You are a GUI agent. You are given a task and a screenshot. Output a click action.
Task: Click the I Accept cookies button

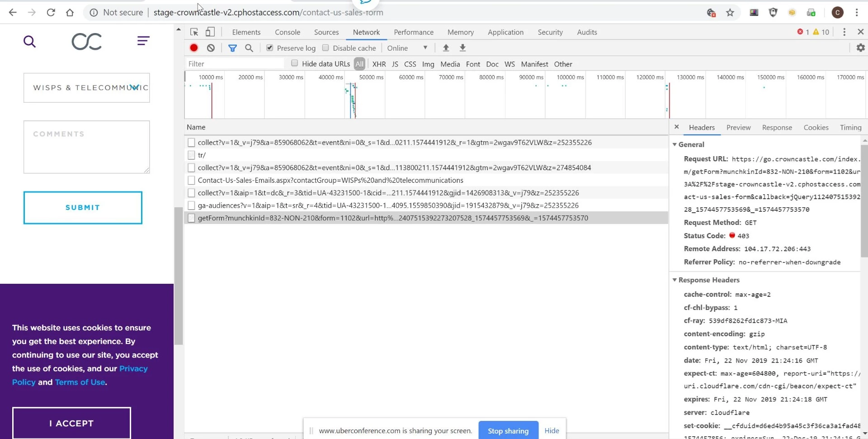(71, 423)
